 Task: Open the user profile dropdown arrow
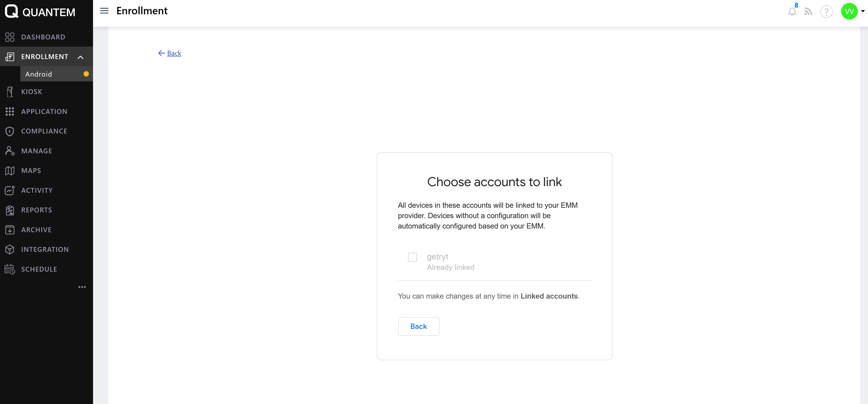click(863, 11)
